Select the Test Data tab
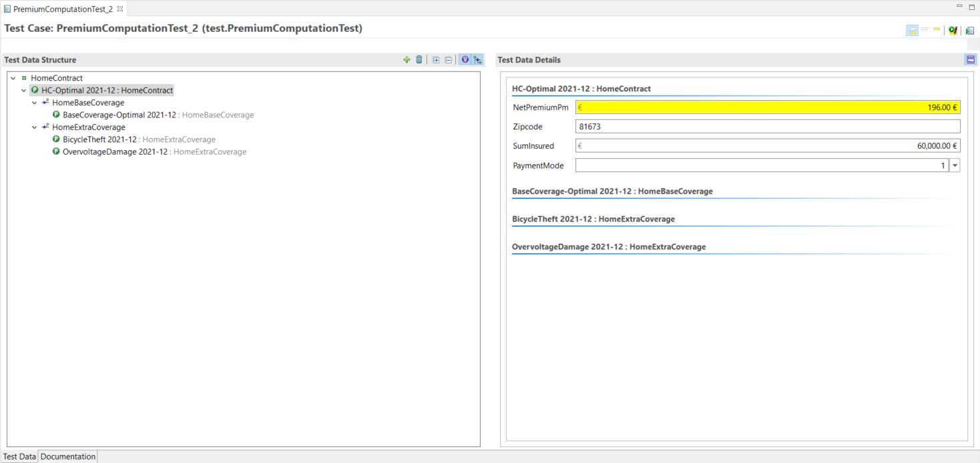This screenshot has height=463, width=980. [x=19, y=457]
